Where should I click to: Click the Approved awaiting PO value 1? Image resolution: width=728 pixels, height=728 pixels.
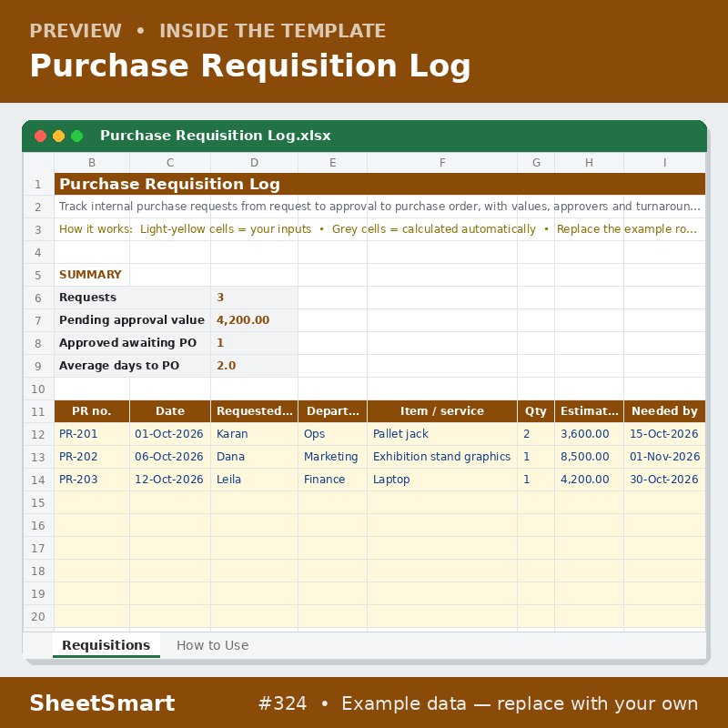tap(254, 343)
